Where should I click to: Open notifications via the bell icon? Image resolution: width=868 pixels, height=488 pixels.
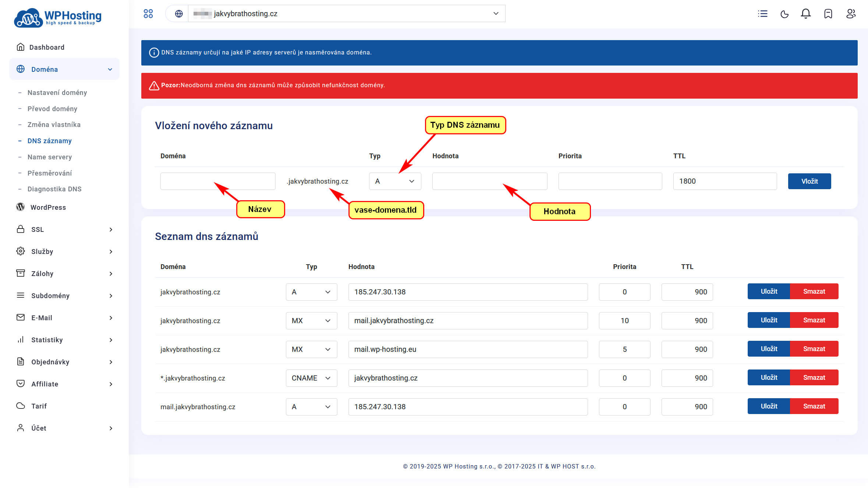point(805,14)
